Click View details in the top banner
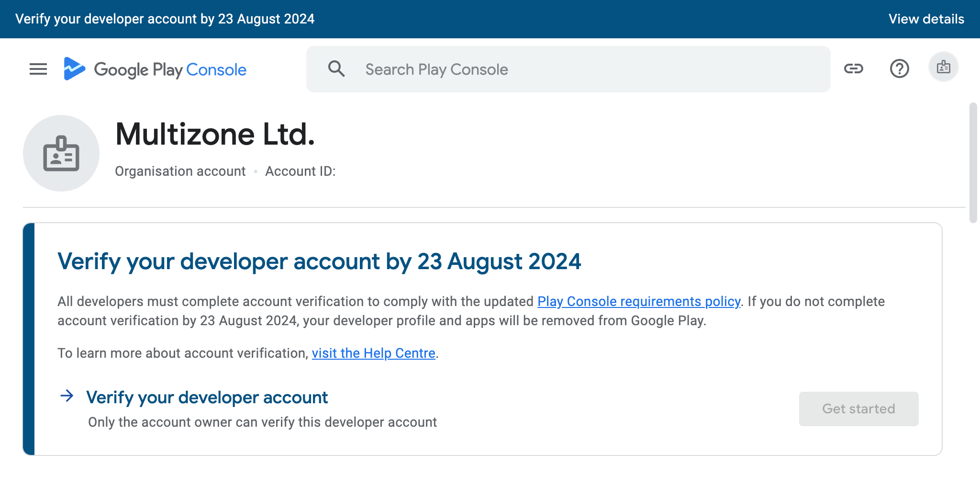The height and width of the screenshot is (477, 980). coord(926,19)
